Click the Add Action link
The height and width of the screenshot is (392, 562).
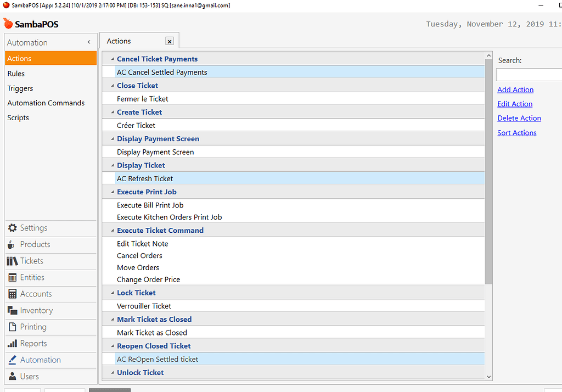pyautogui.click(x=515, y=89)
